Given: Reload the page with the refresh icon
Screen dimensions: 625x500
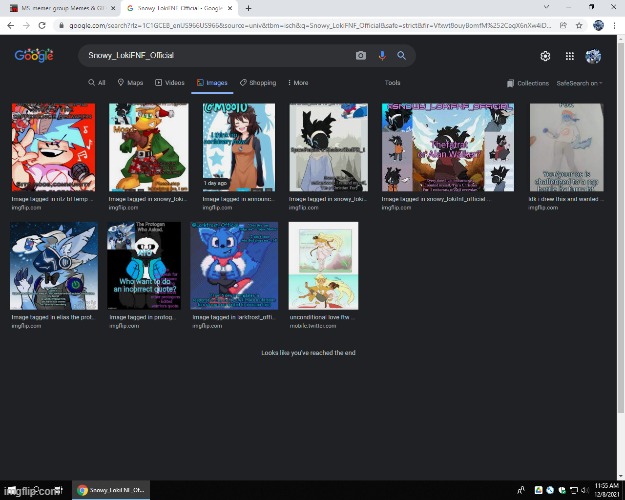Looking at the screenshot, I should coord(41,25).
